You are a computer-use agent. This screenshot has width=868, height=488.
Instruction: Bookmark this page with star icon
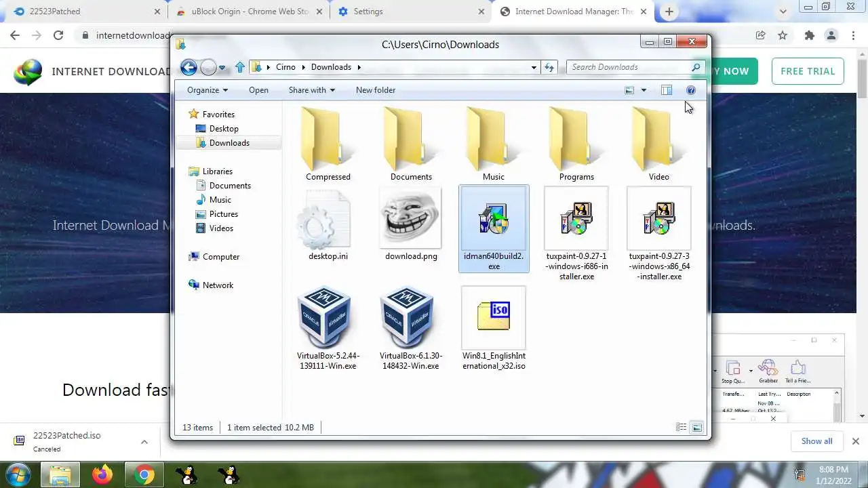click(x=783, y=35)
